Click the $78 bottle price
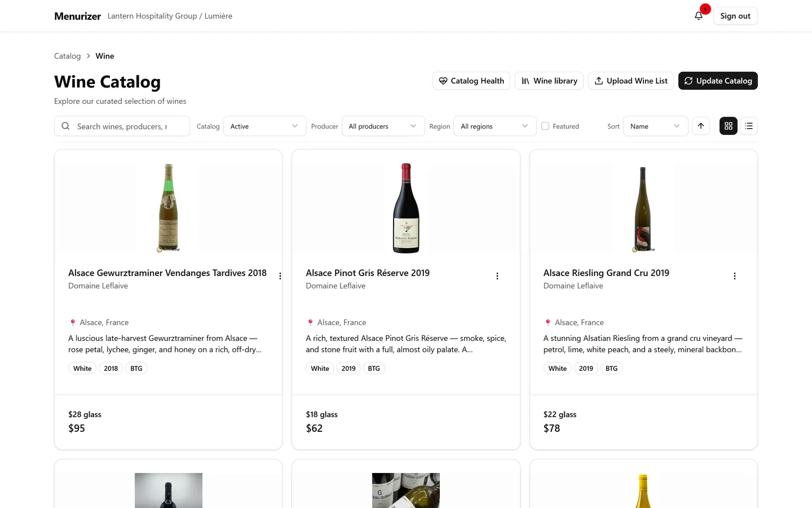 click(552, 428)
